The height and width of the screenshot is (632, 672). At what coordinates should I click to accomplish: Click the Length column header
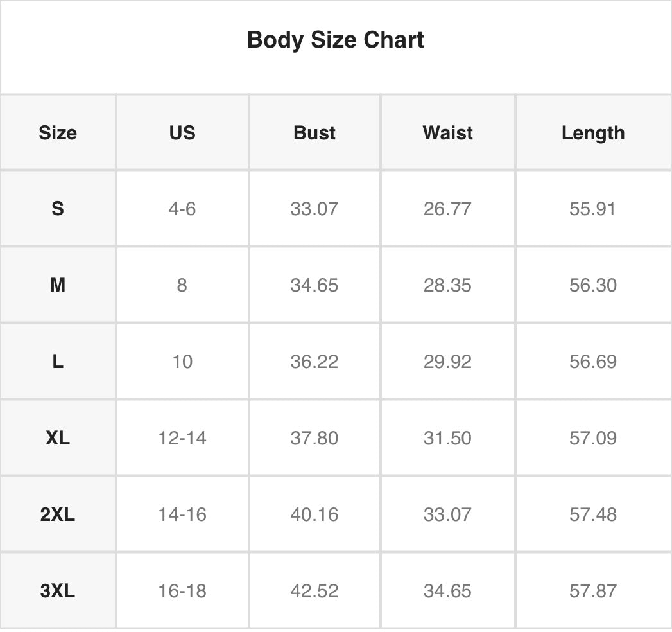click(592, 133)
